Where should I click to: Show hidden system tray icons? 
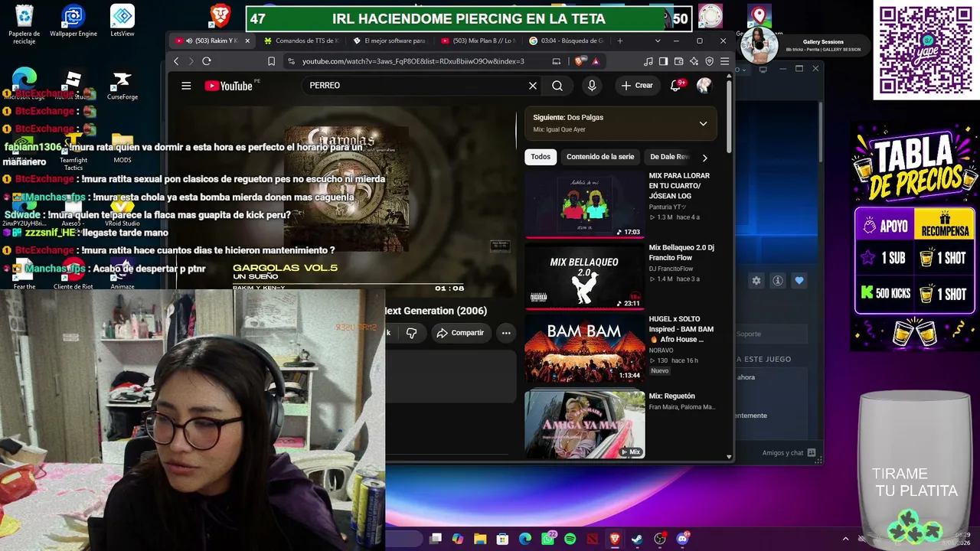coord(845,539)
